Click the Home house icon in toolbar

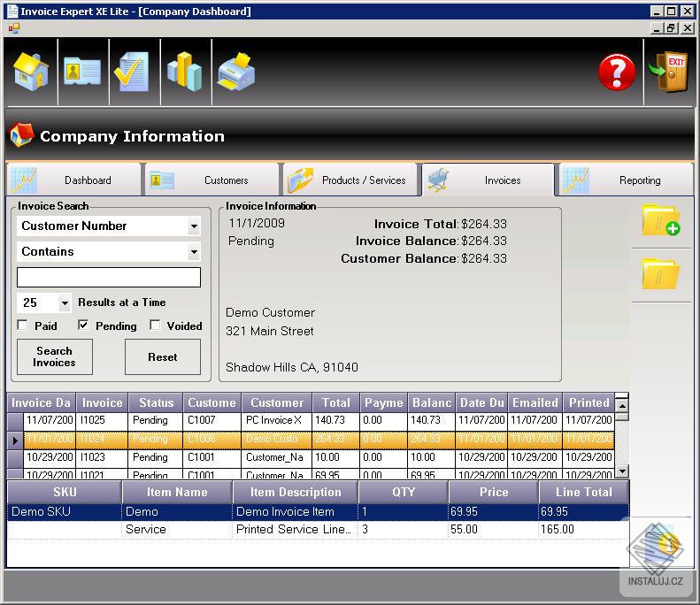(x=31, y=72)
